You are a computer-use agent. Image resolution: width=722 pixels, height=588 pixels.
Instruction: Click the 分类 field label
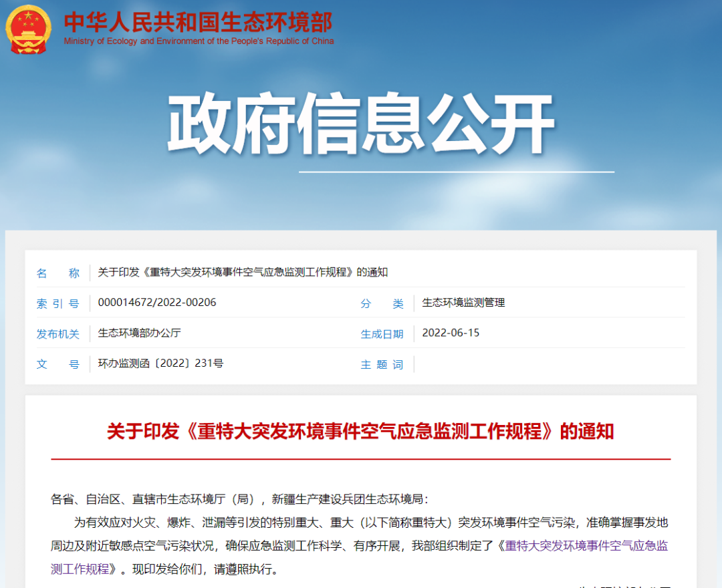point(382,303)
